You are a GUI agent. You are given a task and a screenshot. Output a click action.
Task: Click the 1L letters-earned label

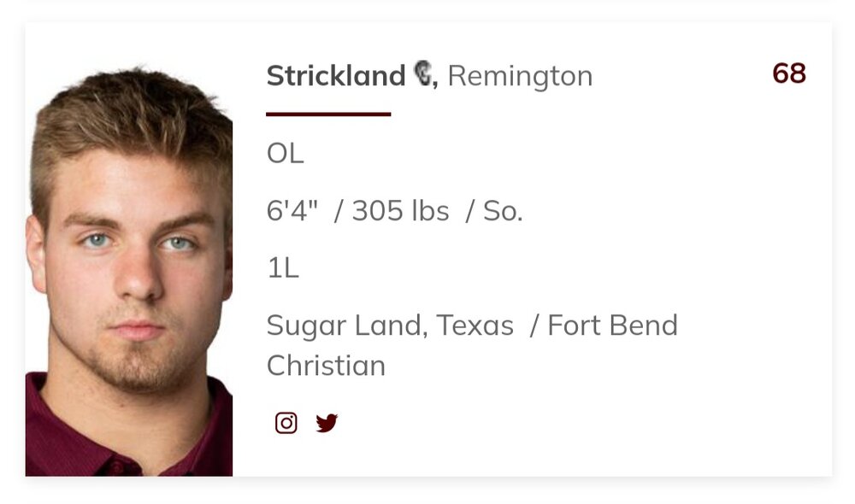pos(283,268)
